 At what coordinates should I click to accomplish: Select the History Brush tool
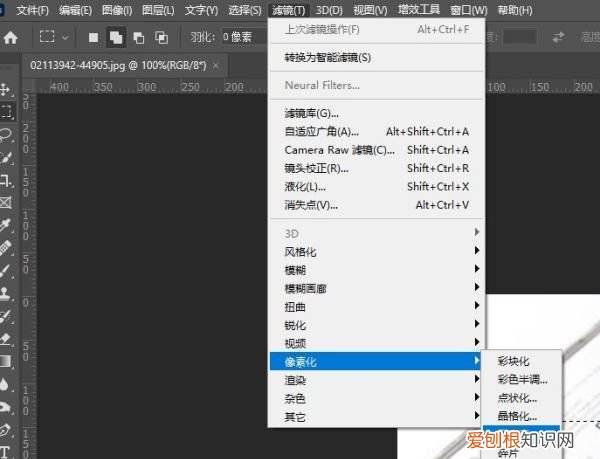click(x=6, y=316)
